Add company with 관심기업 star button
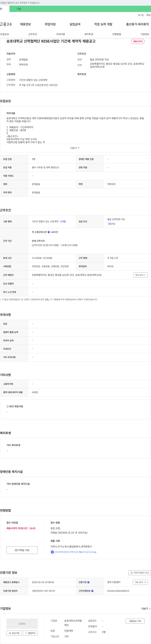 (14, 633)
